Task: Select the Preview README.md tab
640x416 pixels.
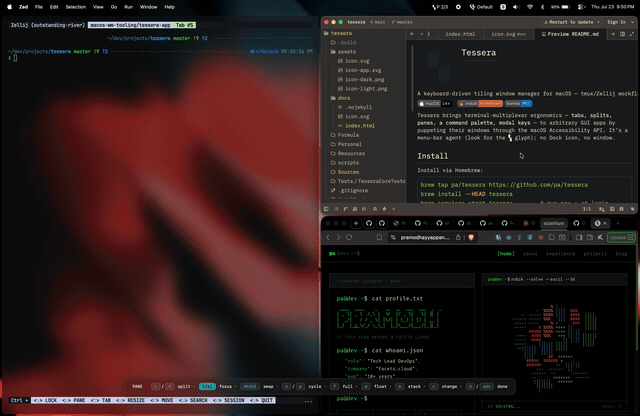Action: pos(570,34)
